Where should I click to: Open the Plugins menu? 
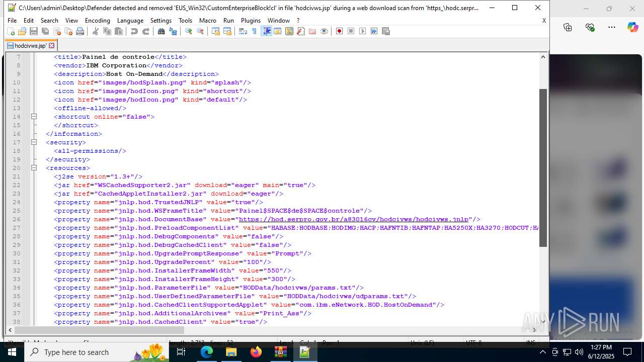pos(251,20)
